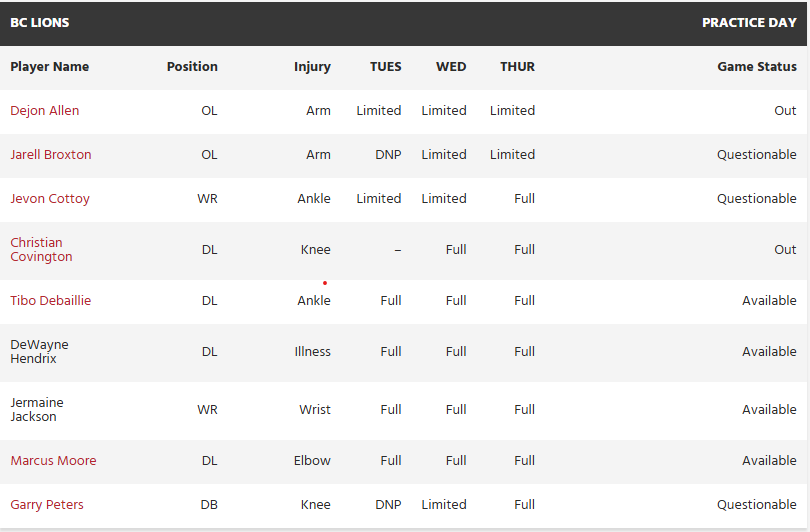810x532 pixels.
Task: Click the BC LIONS team heading
Action: pos(40,22)
